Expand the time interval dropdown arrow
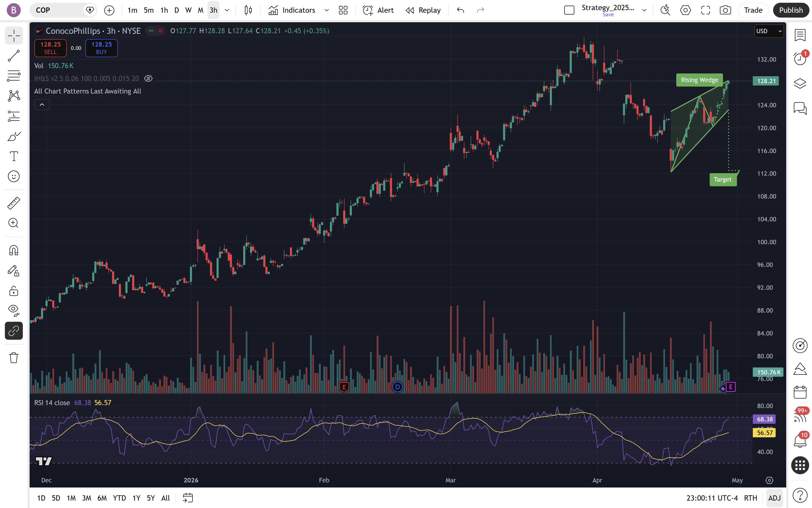812x508 pixels. [x=227, y=10]
